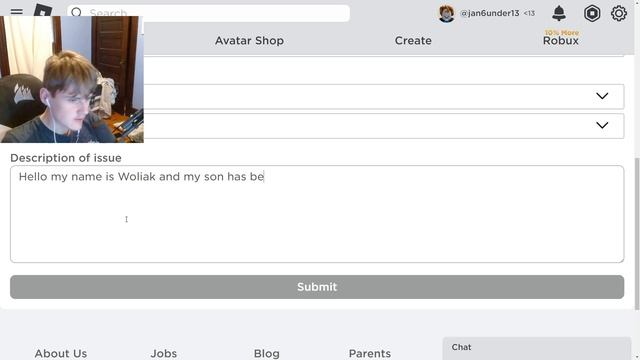Open the settings gear icon

coord(619,13)
